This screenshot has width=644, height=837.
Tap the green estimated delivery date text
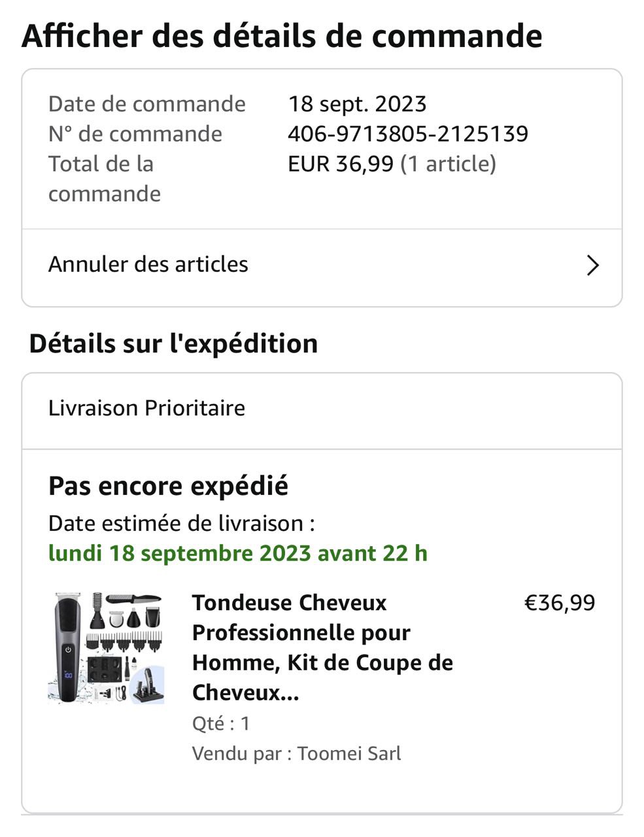point(237,553)
